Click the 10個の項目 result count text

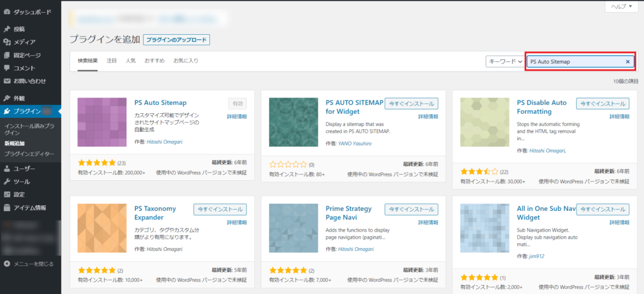pyautogui.click(x=626, y=81)
